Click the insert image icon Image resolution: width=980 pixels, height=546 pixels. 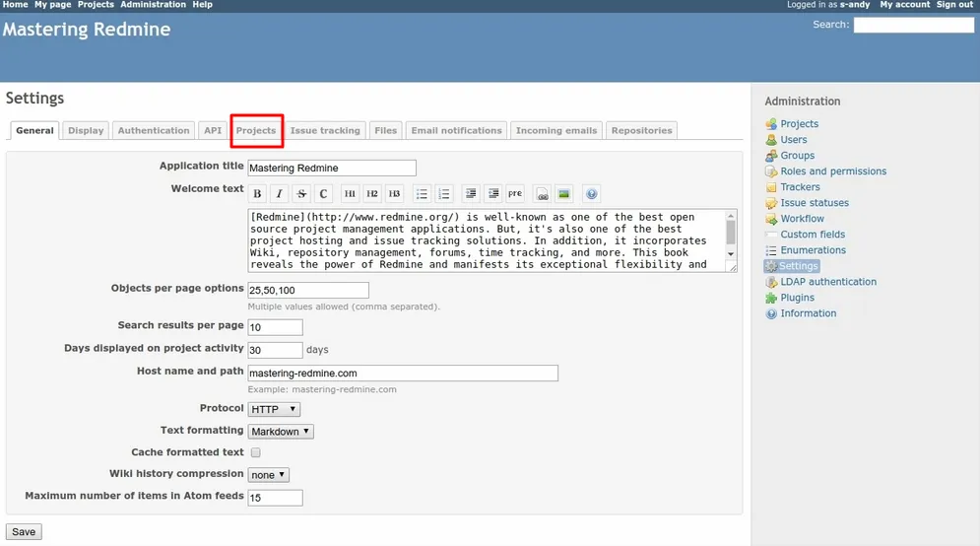tap(563, 194)
